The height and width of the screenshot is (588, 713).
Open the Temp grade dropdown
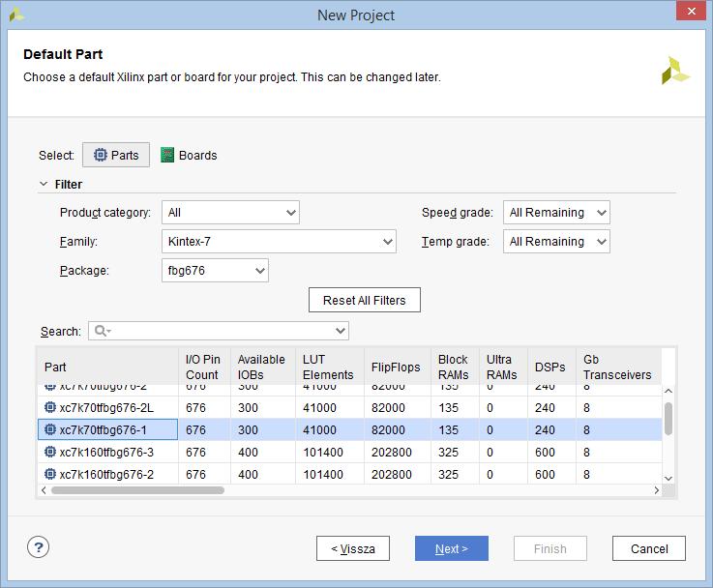point(556,241)
